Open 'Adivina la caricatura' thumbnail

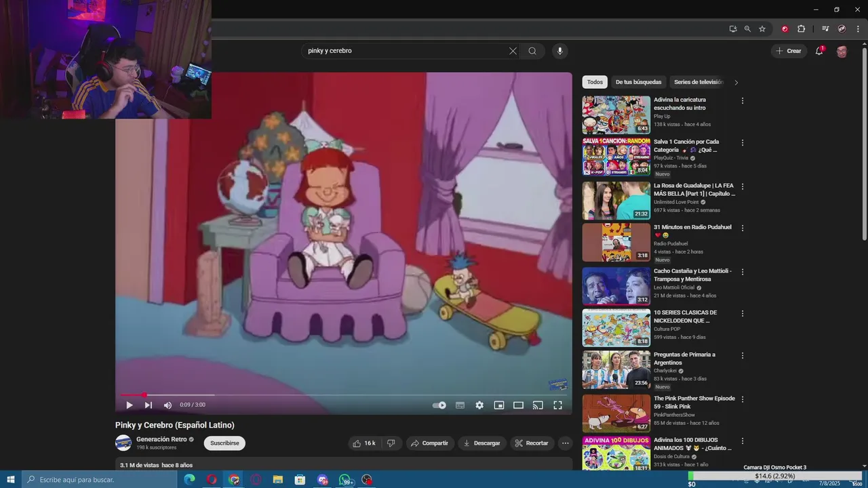tap(616, 115)
